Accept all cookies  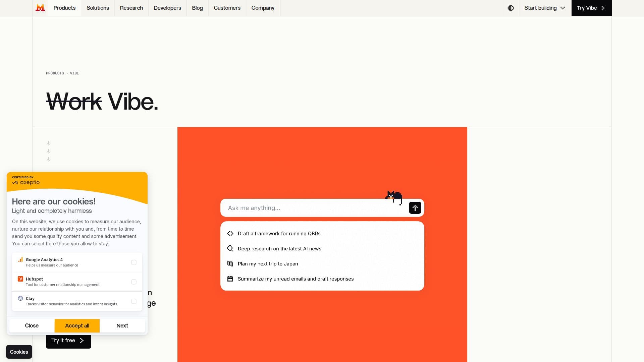click(x=77, y=326)
